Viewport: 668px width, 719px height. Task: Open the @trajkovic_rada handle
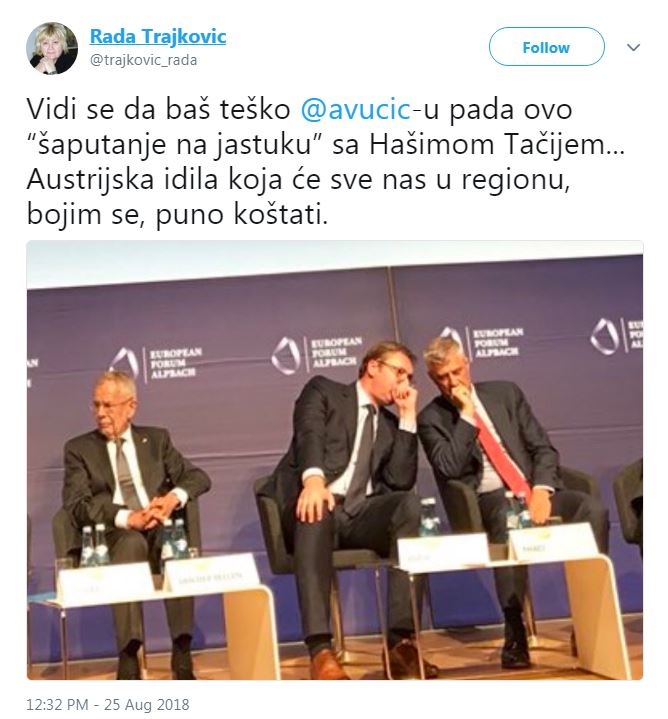click(x=144, y=60)
